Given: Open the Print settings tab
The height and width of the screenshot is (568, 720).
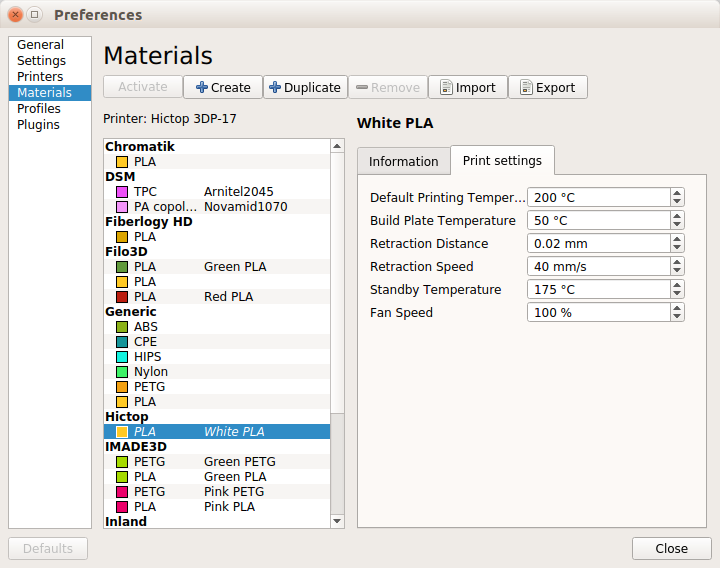Looking at the screenshot, I should click(502, 161).
